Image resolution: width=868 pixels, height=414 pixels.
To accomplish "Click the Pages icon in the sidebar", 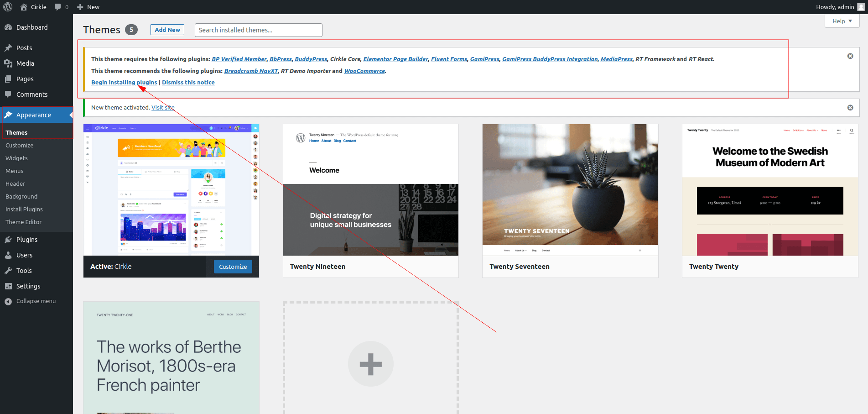I will click(8, 79).
